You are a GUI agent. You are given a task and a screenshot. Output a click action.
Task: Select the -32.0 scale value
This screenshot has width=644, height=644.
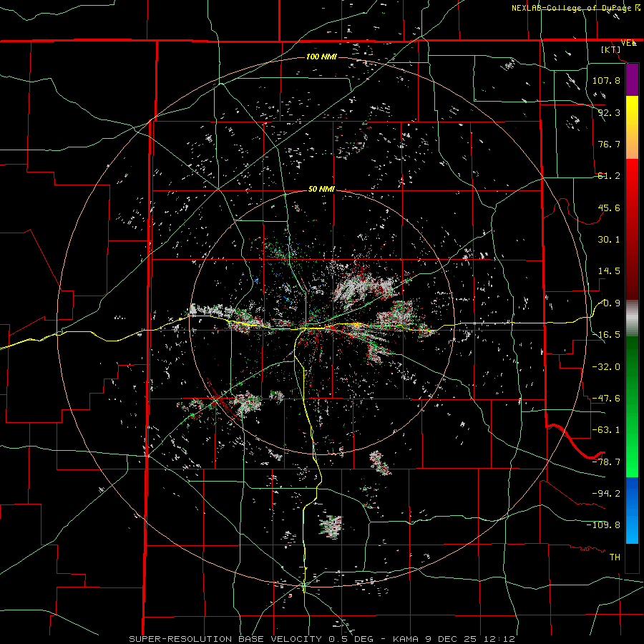[x=606, y=367]
